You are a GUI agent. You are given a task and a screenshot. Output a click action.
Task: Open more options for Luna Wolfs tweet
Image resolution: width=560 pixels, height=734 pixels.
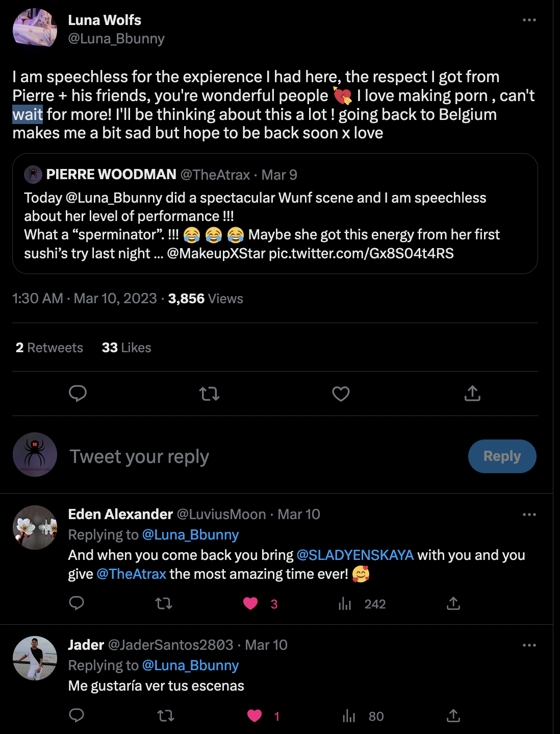pos(529,20)
